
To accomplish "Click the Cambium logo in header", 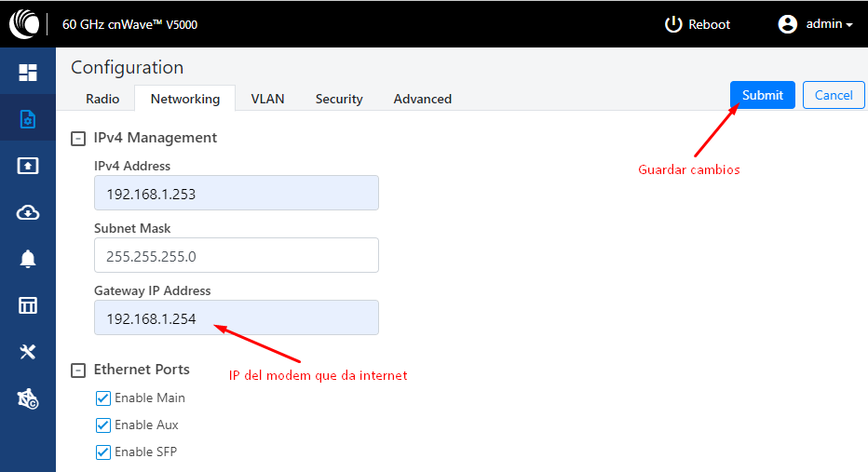I will point(24,24).
